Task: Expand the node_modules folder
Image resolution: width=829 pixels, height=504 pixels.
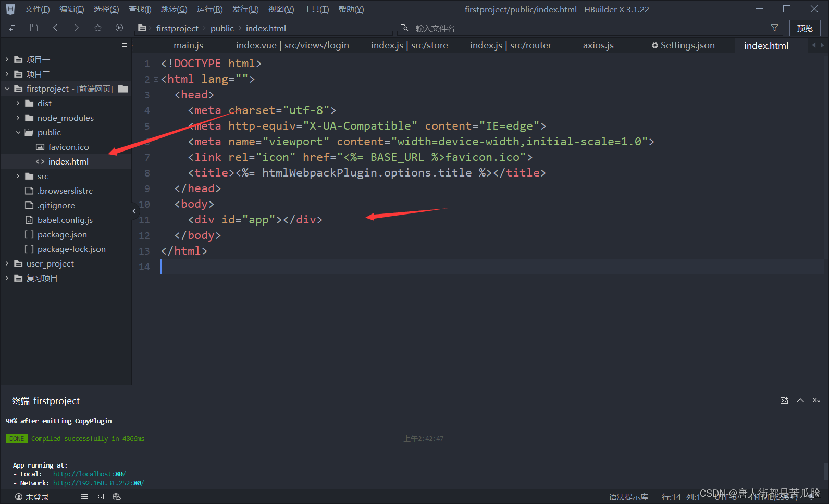Action: pyautogui.click(x=18, y=118)
